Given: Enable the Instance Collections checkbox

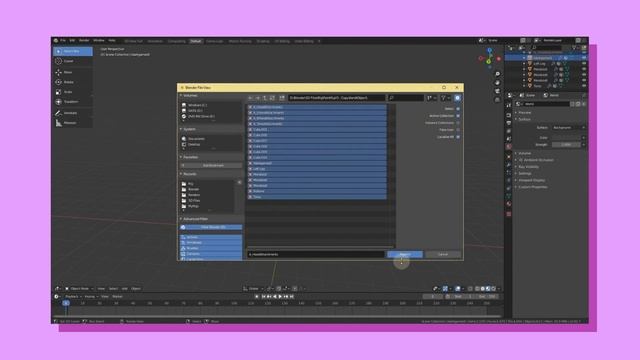Looking at the screenshot, I should tap(458, 123).
